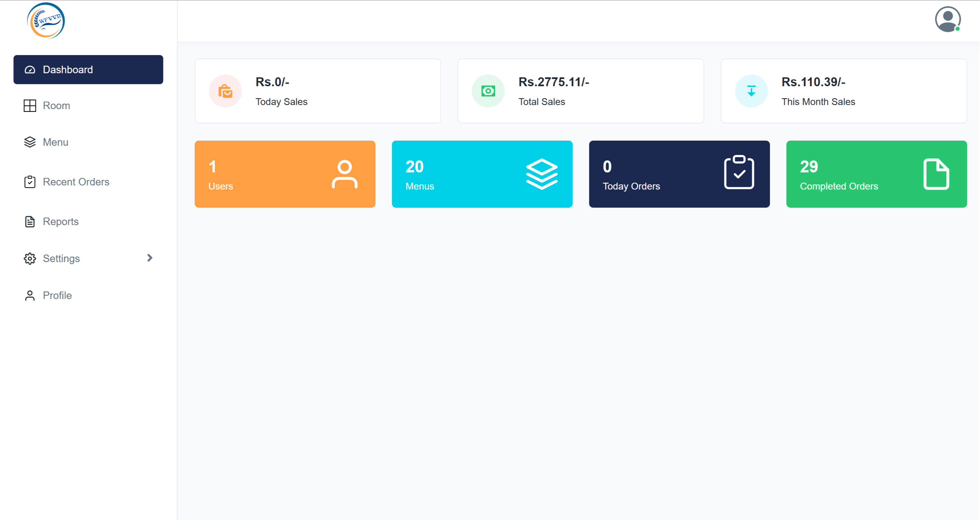Click the orange shopping bag icon on Today Sales
Image resolution: width=980 pixels, height=520 pixels.
click(225, 91)
